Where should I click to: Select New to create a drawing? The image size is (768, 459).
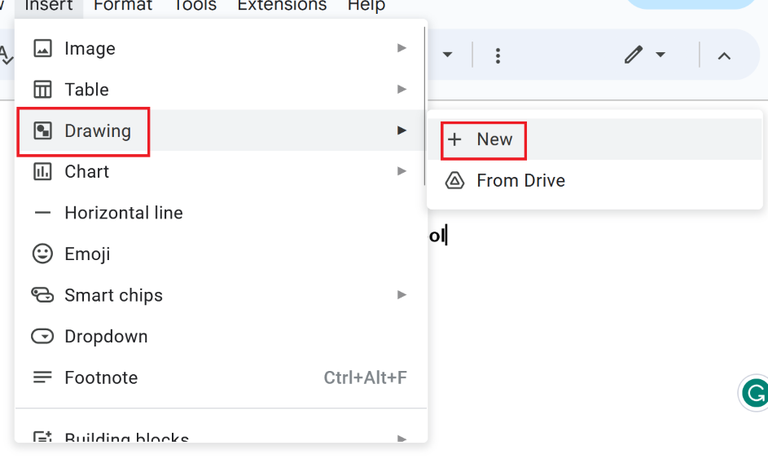(494, 139)
